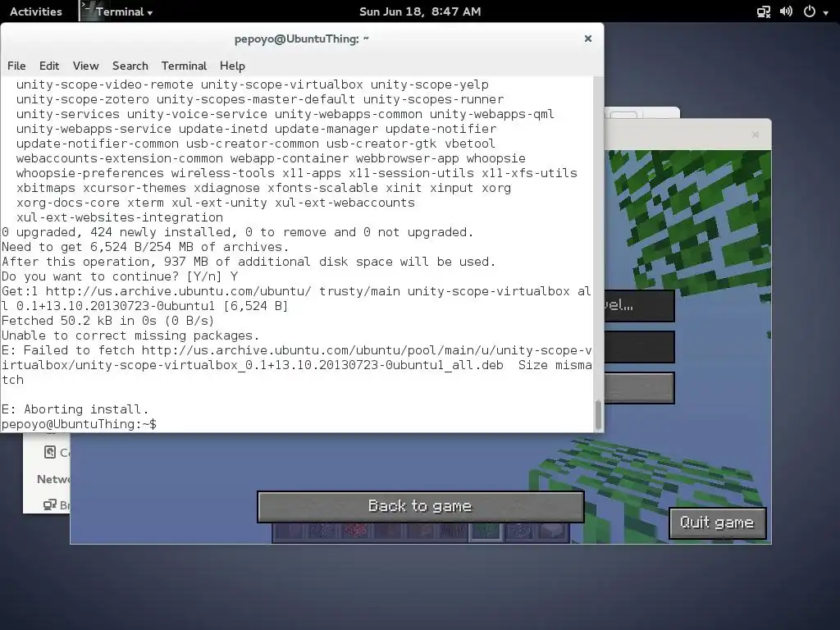This screenshot has width=840, height=630.
Task: Click the 'E: Aborting install.' line
Action: pos(75,409)
